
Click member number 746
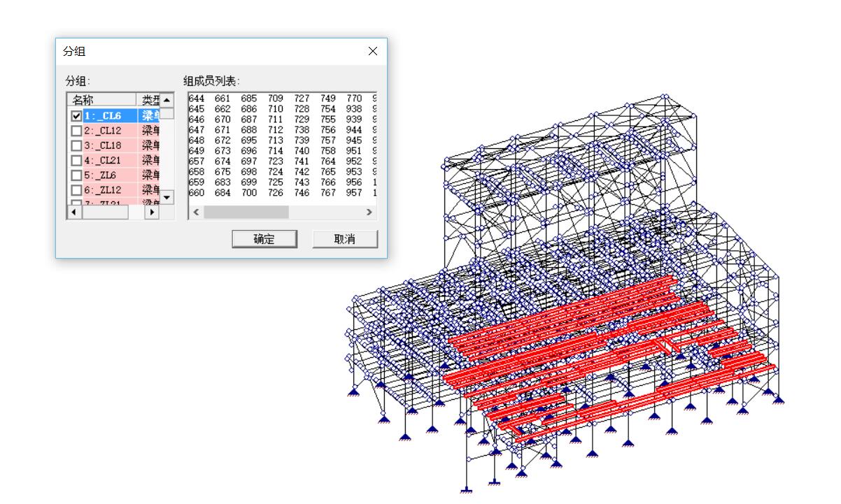pyautogui.click(x=302, y=193)
